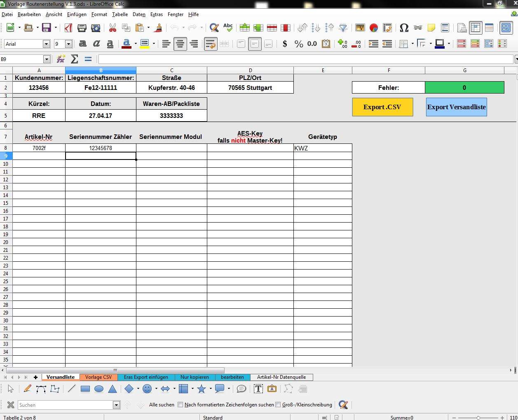Select row 8 header
This screenshot has width=518, height=420.
pyautogui.click(x=6, y=148)
